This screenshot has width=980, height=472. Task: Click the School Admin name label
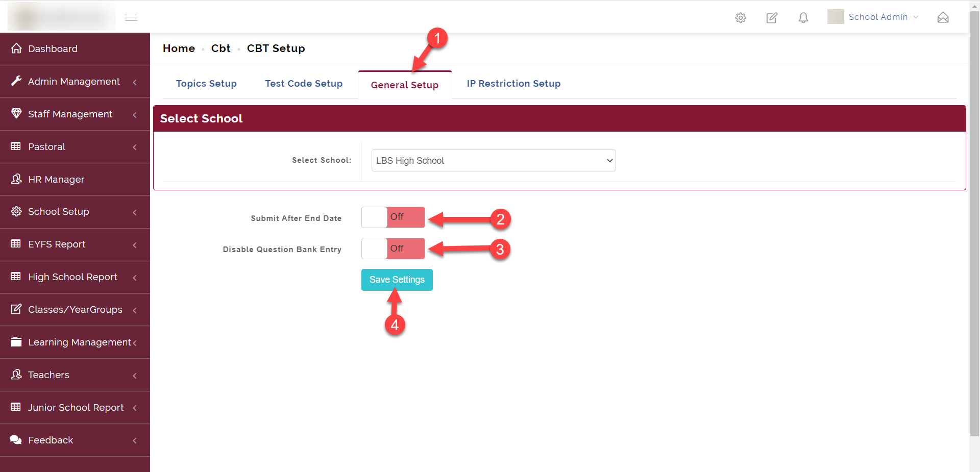tap(878, 17)
